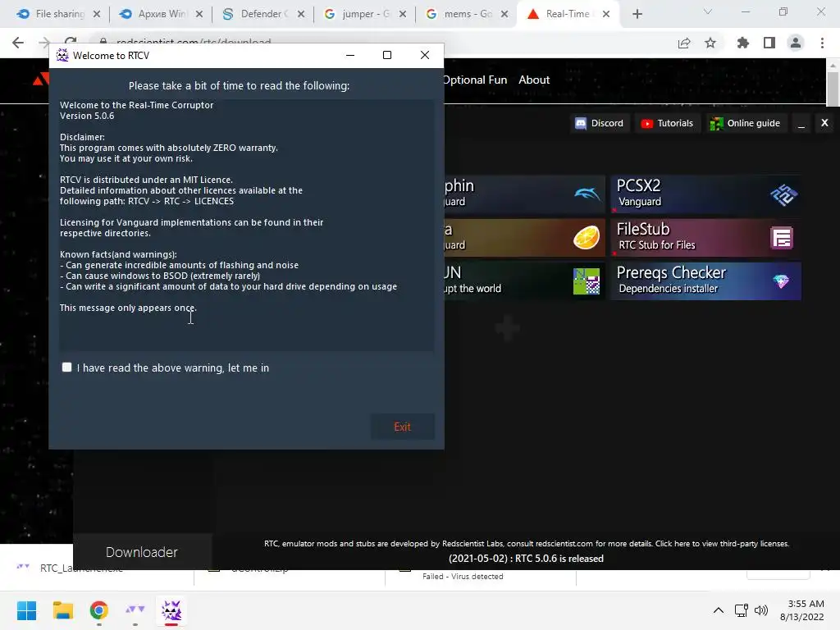Click the pixelated corrupt-the-world icon
840x630 pixels.
(x=586, y=281)
